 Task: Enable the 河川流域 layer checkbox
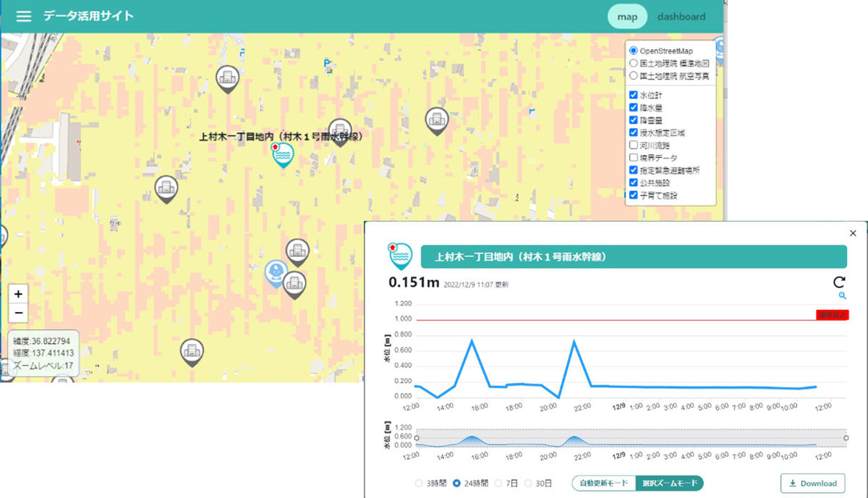[634, 145]
